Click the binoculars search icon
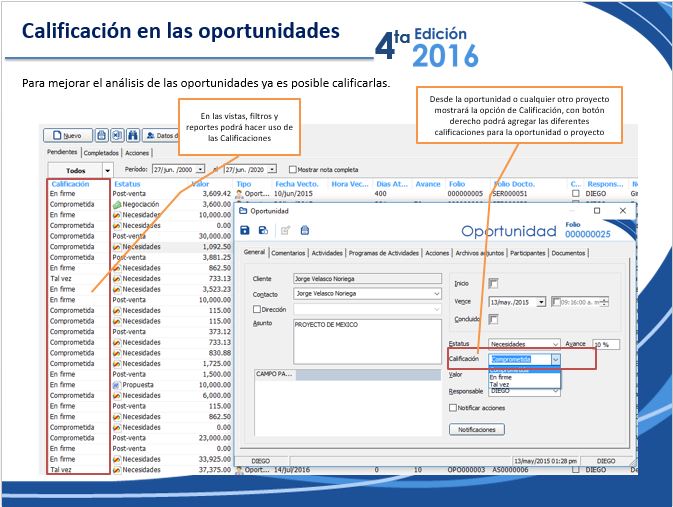Image resolution: width=673 pixels, height=507 pixels. [133, 135]
